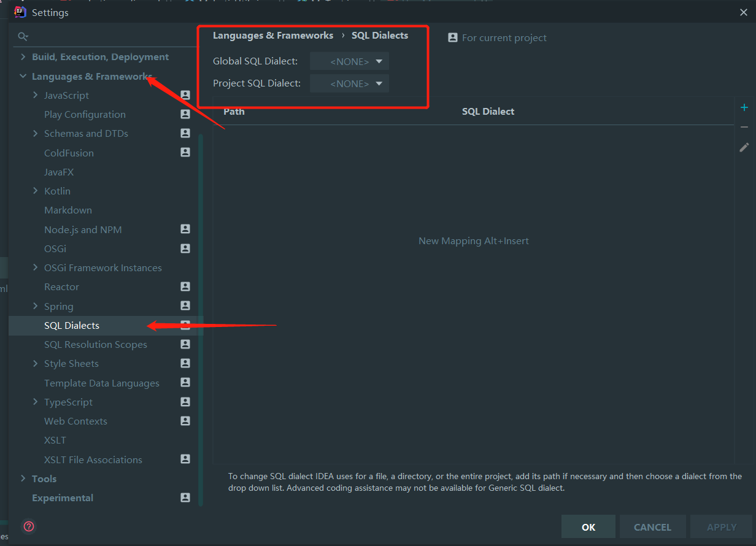The height and width of the screenshot is (546, 756).
Task: Click the project icon beside Style Sheets
Action: [x=185, y=363]
